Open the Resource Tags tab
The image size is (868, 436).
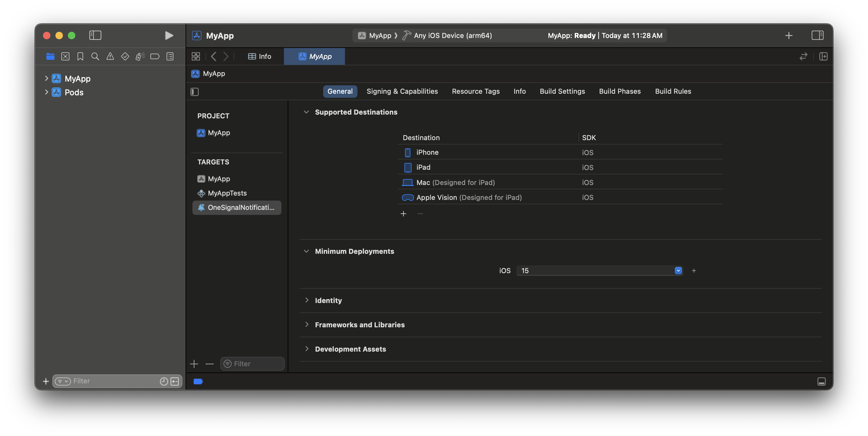(x=475, y=91)
